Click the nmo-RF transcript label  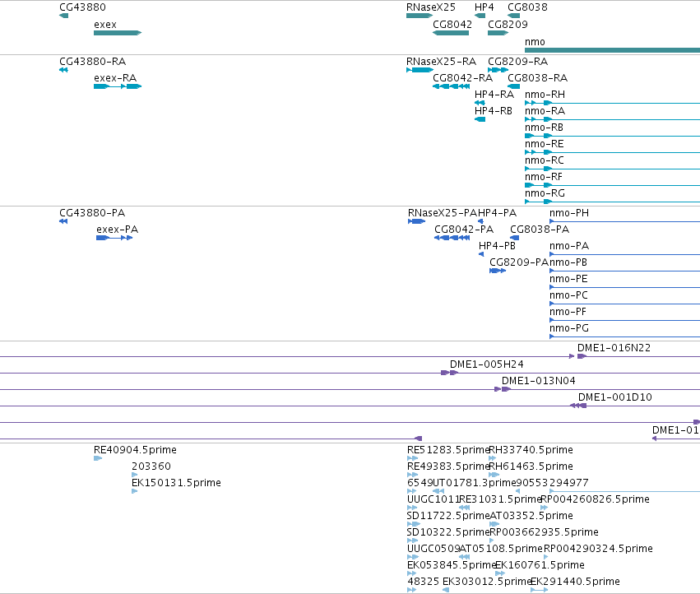click(544, 177)
